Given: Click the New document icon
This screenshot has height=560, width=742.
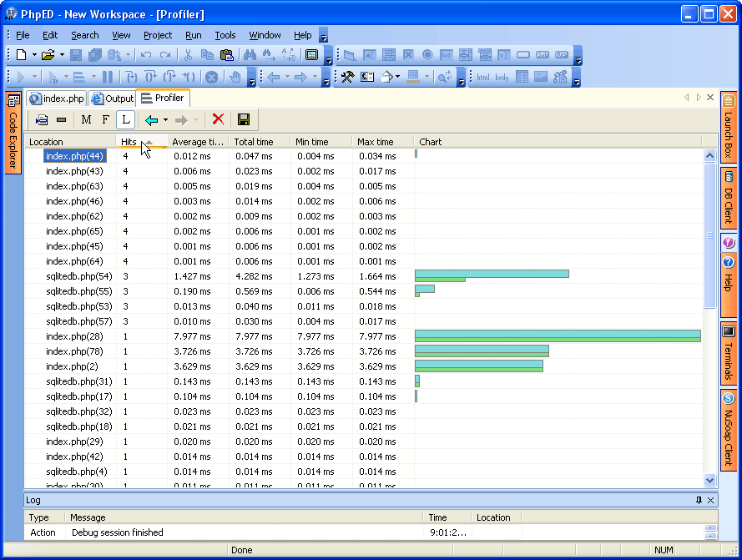Looking at the screenshot, I should pos(21,55).
